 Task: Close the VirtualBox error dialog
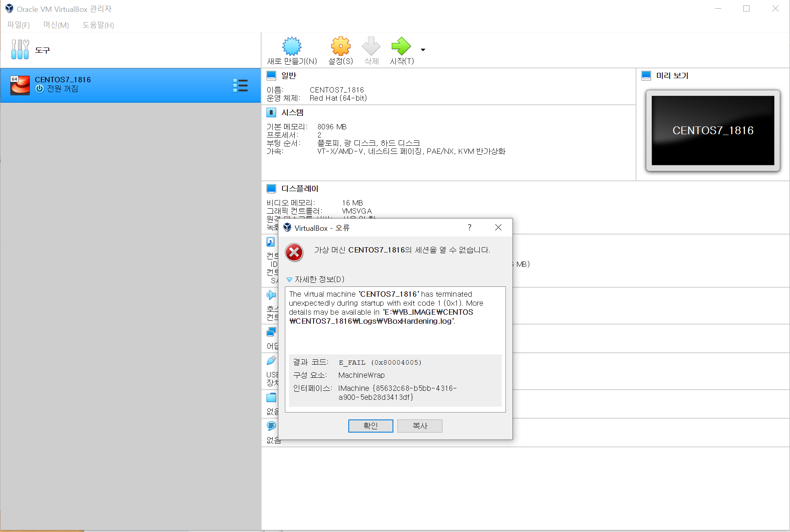coord(498,228)
